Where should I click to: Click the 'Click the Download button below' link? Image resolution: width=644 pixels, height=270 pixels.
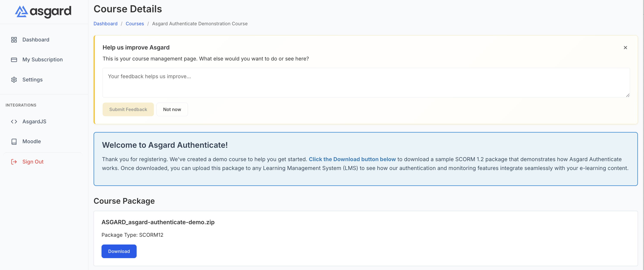point(352,159)
